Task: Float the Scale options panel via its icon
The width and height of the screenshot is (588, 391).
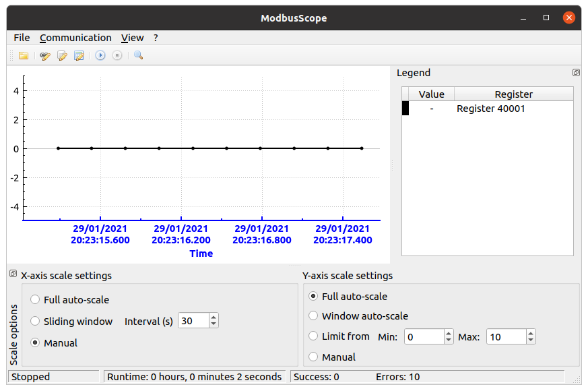Action: 12,274
